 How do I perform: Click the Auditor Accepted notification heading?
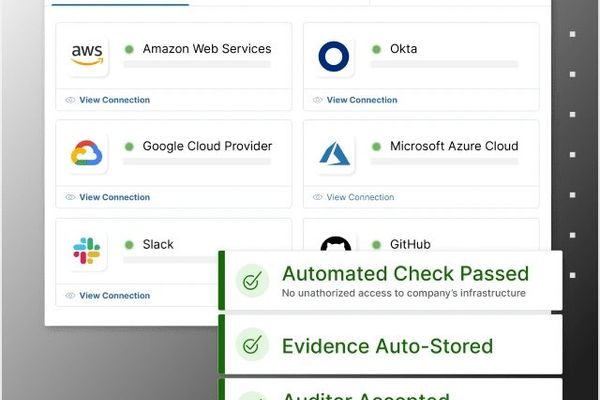366,395
